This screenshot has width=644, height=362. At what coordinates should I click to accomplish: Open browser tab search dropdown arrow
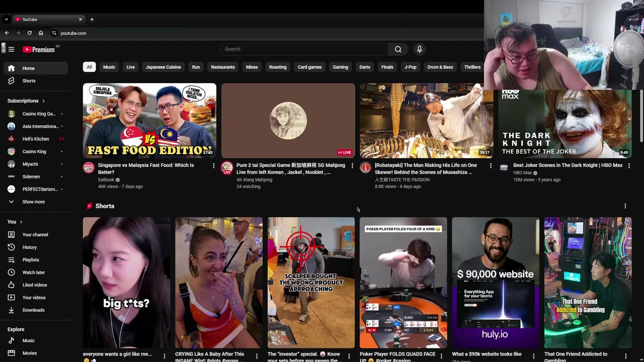coord(6,19)
